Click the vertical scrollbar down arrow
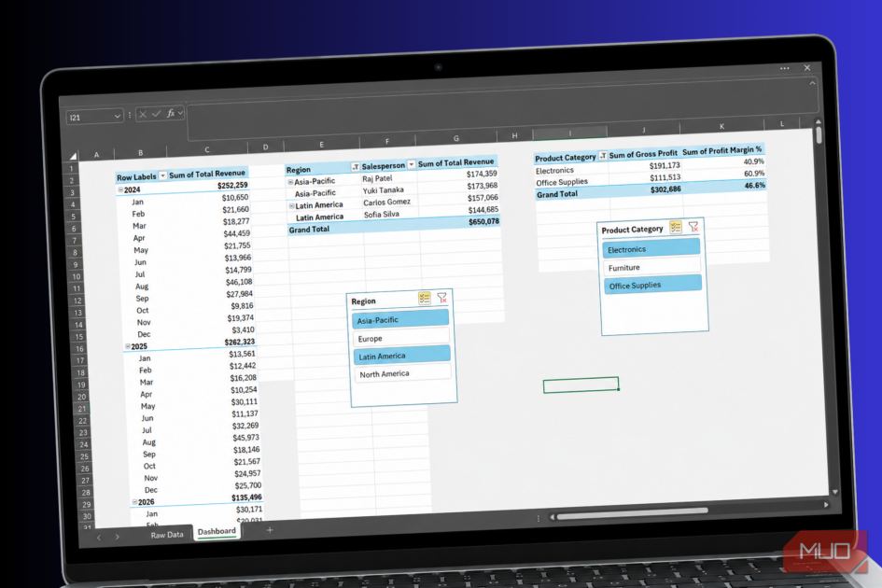882x588 pixels. pos(834,492)
